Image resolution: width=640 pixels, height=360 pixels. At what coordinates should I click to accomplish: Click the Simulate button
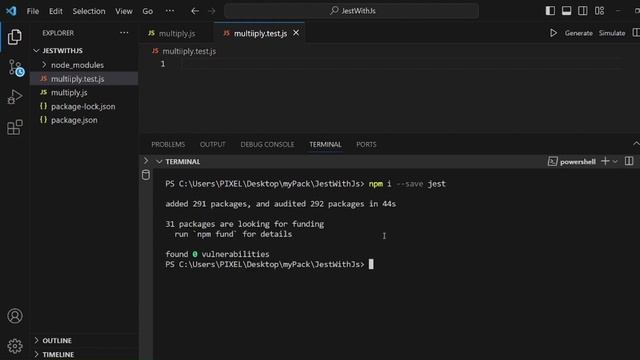(612, 33)
